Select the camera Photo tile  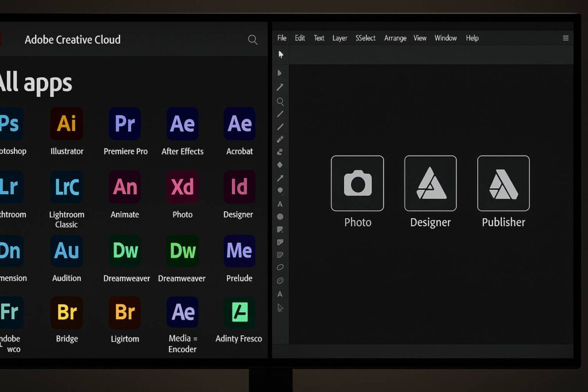[357, 184]
